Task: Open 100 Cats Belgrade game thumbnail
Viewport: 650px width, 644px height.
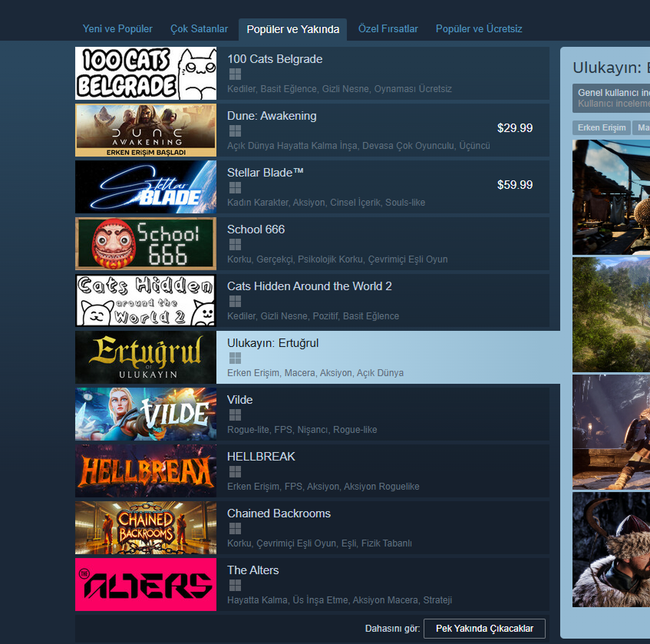Action: 146,74
